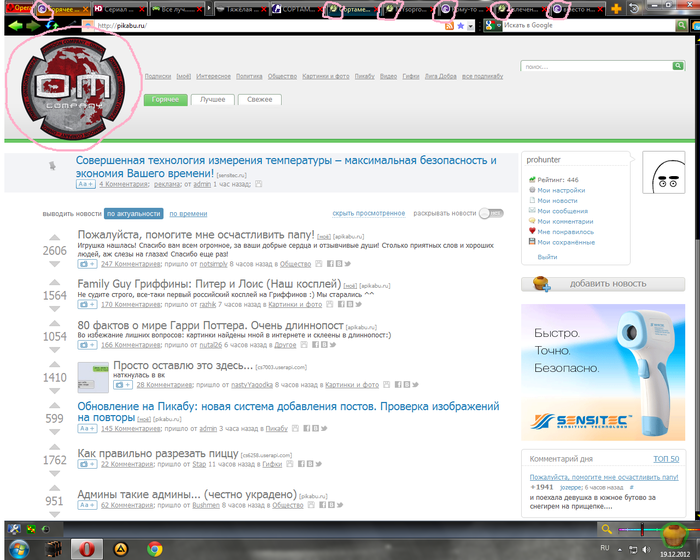Expand the Пожалуйста, помогите мне post preview
Viewport: 700px width, 560px height.
[x=87, y=264]
